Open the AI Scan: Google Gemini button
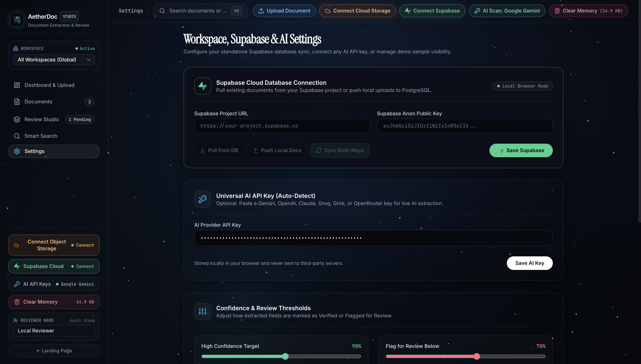This screenshot has width=641, height=364. 507,11
